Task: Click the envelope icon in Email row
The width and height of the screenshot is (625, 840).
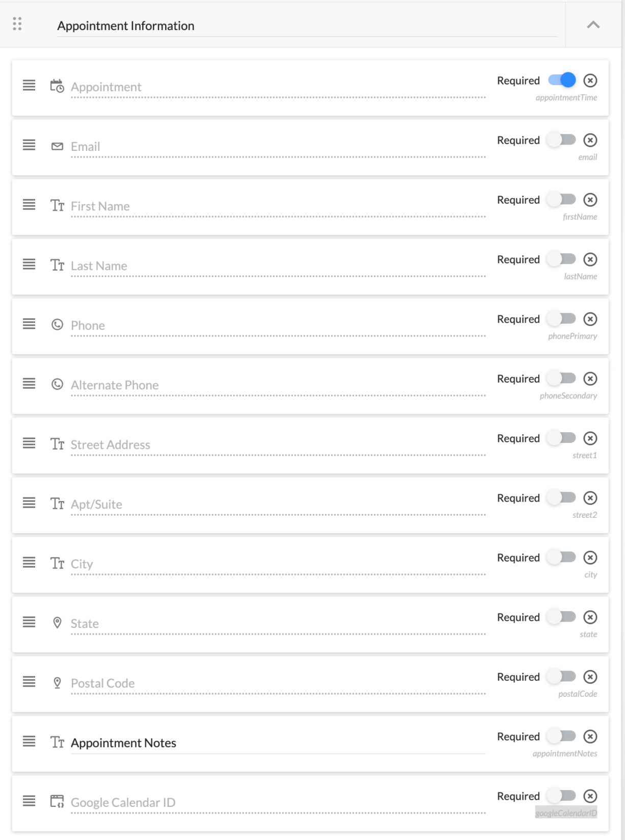Action: (57, 146)
